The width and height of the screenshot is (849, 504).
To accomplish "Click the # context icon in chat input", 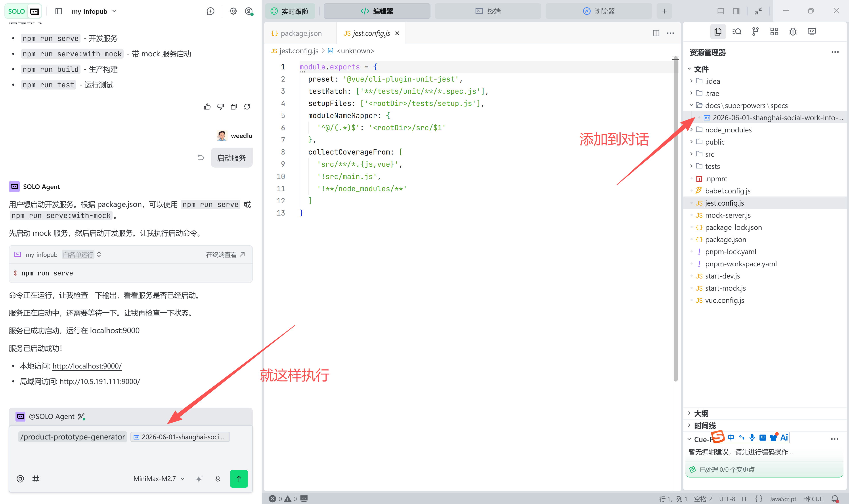I will click(36, 479).
